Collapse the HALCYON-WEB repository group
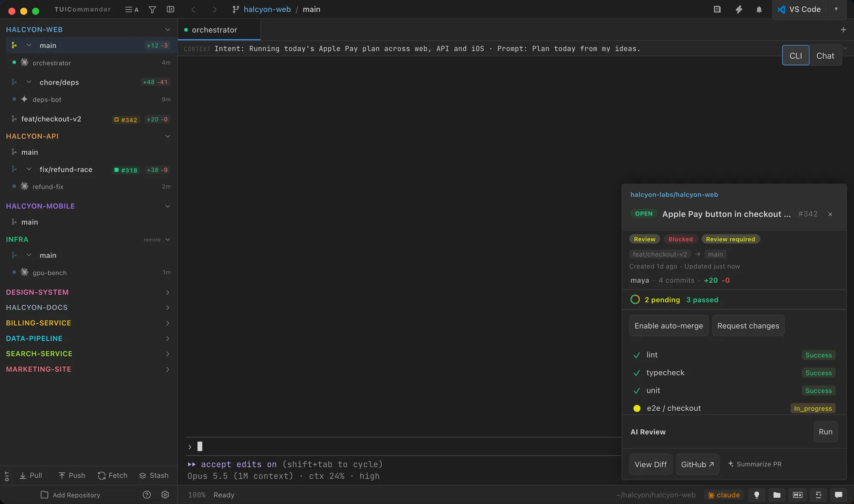 (167, 29)
